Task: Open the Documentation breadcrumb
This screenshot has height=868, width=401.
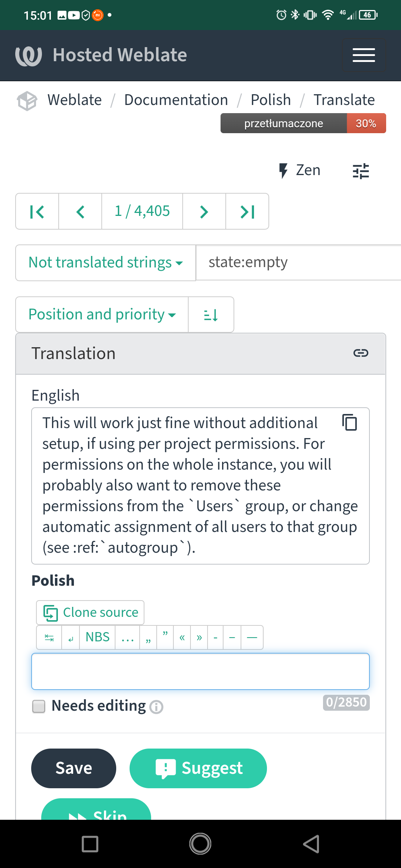Action: pos(176,100)
